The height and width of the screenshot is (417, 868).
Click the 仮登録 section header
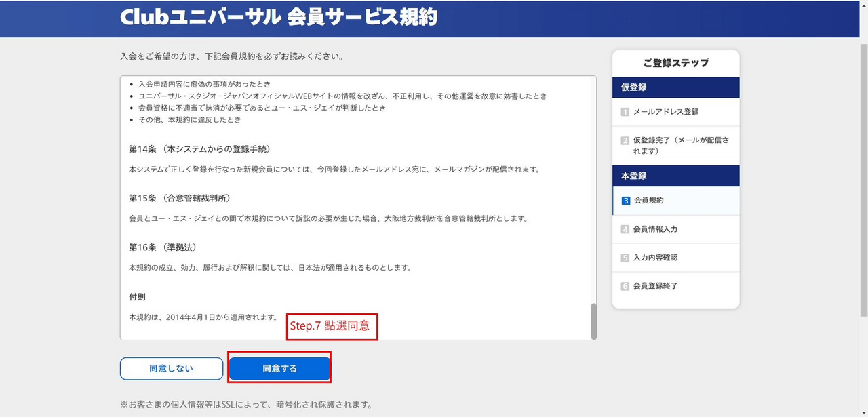pos(675,87)
